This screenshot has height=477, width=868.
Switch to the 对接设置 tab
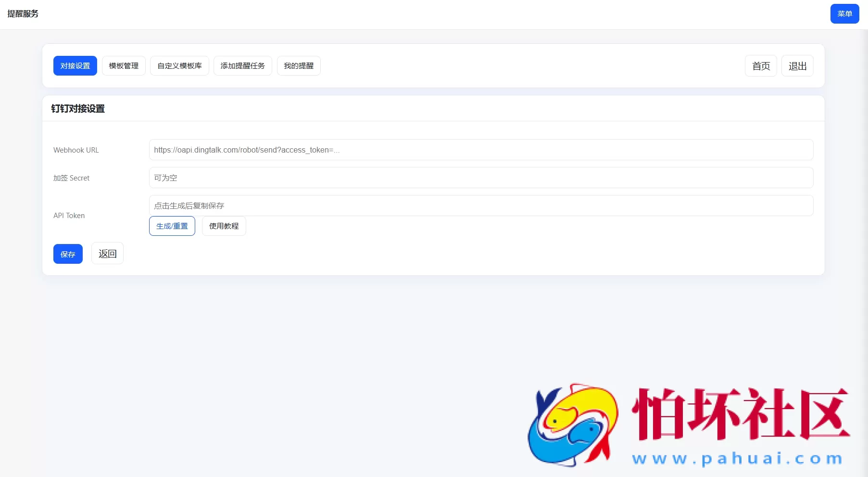(75, 66)
